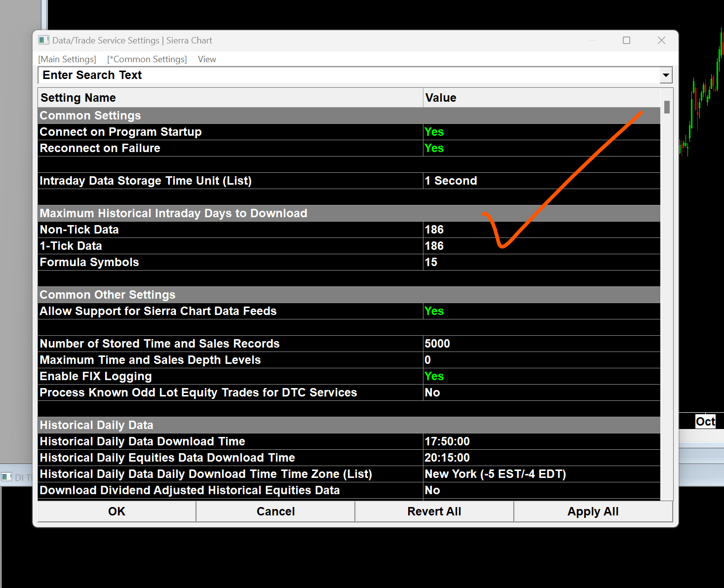Click the Setting Name column header
Viewport: 724px width, 588px height.
click(x=230, y=98)
